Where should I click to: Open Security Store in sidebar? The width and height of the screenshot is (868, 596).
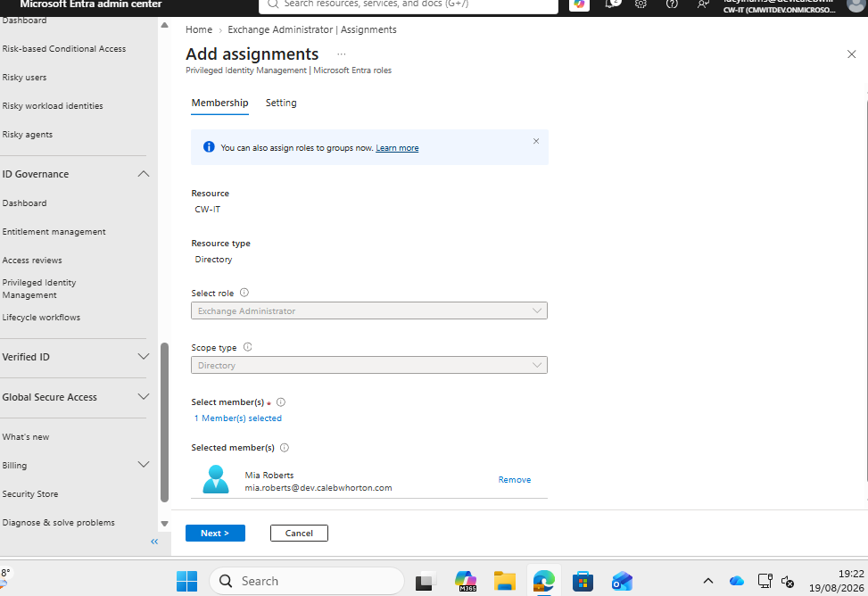pos(30,494)
